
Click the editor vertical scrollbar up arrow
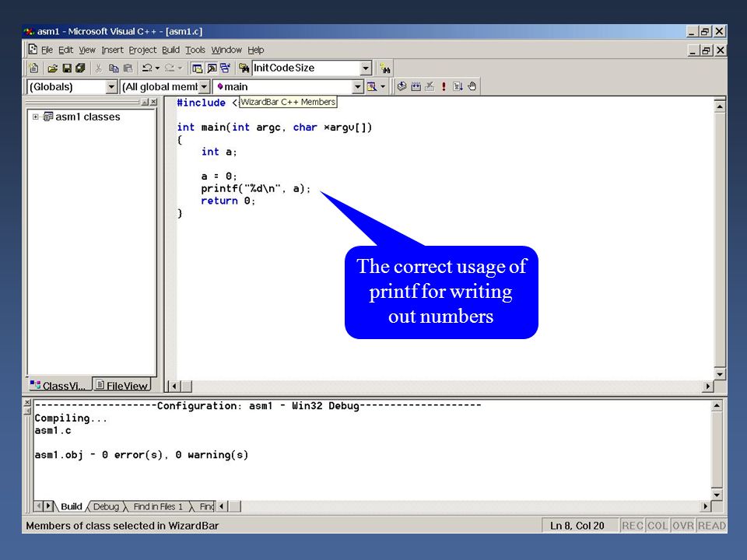(720, 107)
